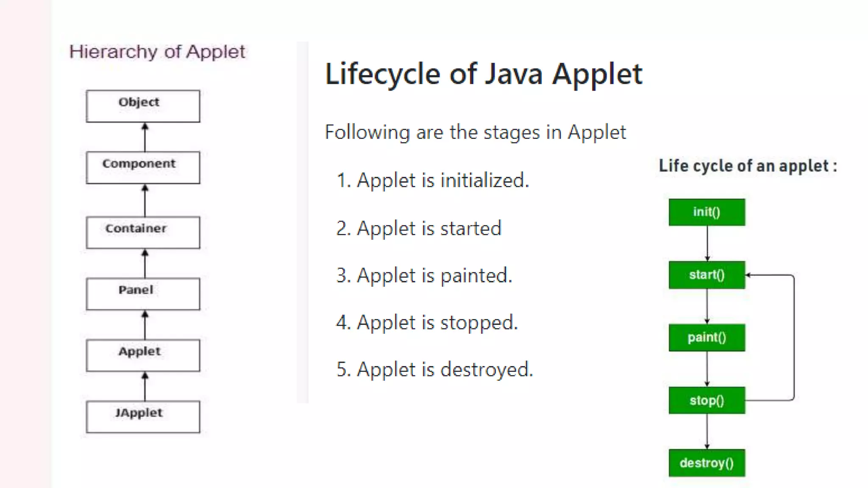The image size is (868, 488).
Task: Click the Applet box above JApplet
Action: click(x=143, y=355)
